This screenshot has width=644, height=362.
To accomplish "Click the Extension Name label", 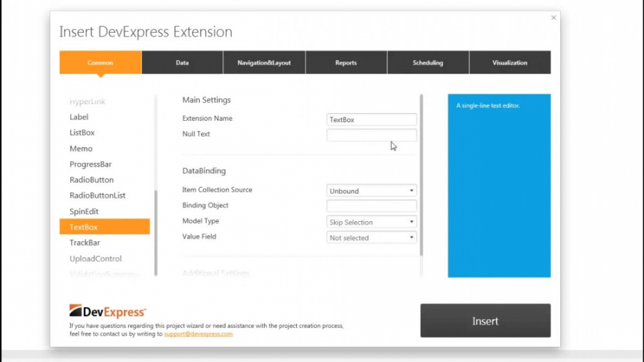I will pyautogui.click(x=208, y=118).
